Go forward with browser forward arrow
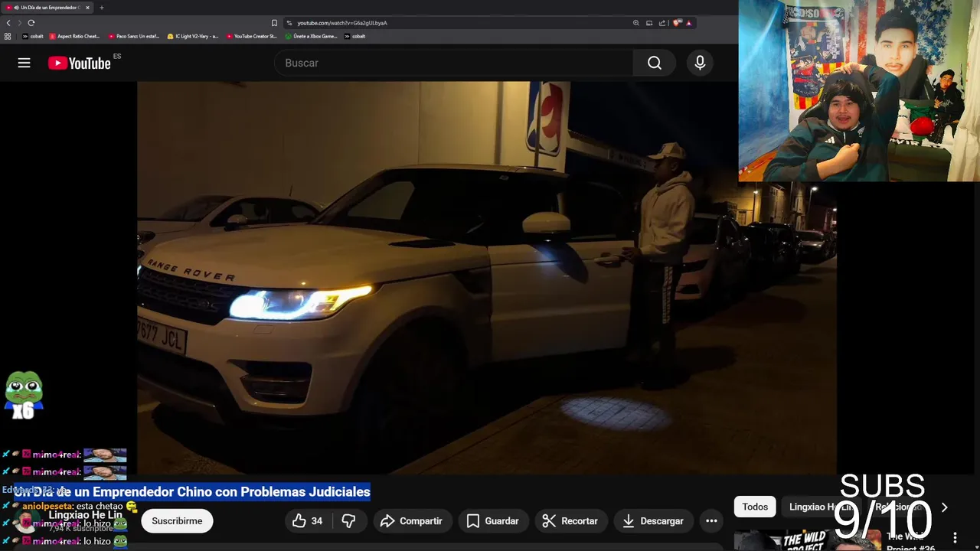 pyautogui.click(x=19, y=23)
